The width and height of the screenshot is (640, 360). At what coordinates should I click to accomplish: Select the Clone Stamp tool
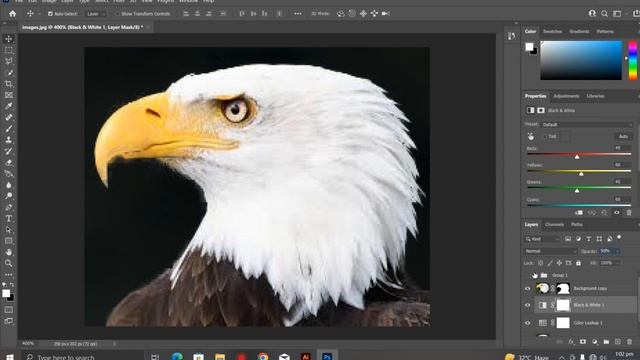point(9,140)
